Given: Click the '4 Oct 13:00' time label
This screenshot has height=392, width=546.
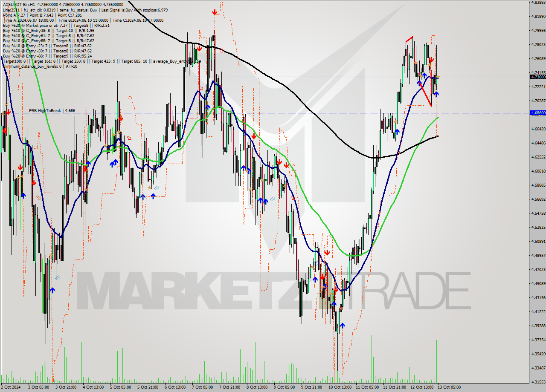Looking at the screenshot, I should pos(93,387).
